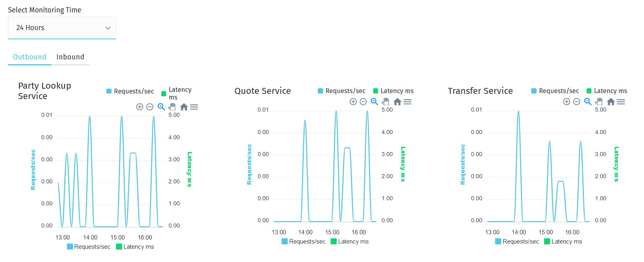Select the Outbound tab

[x=29, y=57]
